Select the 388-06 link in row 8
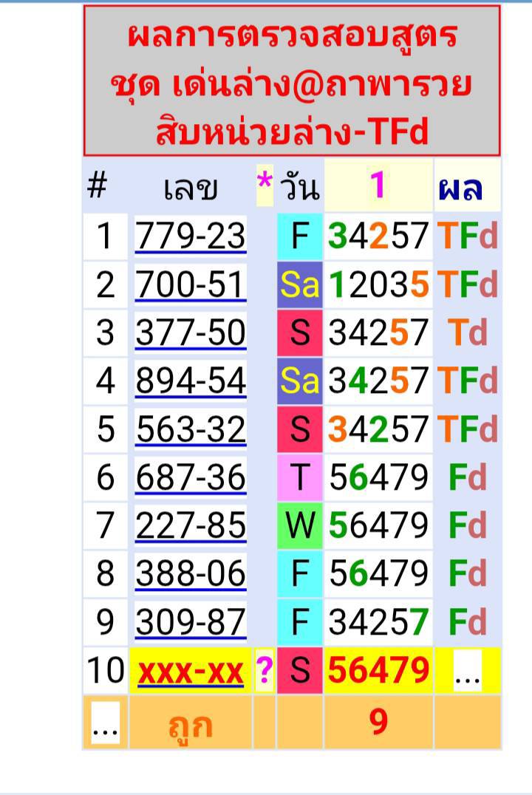 tap(191, 573)
